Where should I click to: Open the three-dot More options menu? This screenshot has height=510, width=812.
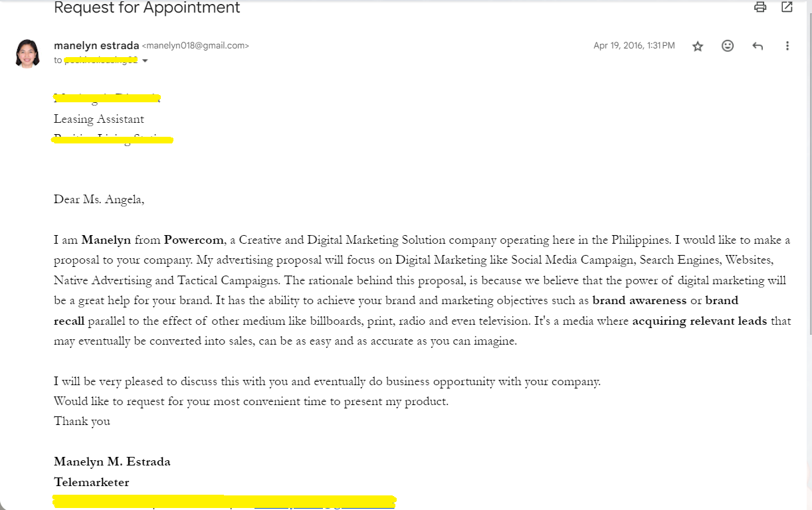(787, 46)
